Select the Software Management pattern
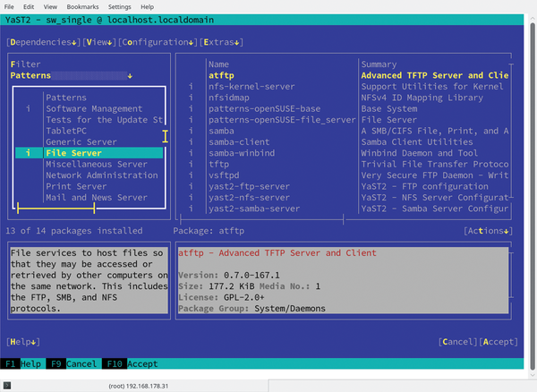Screen dimensions: 537x392 point(89,109)
